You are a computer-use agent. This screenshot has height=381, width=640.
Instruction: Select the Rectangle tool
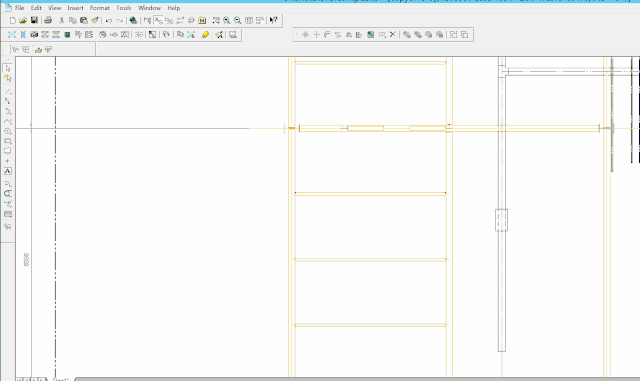click(x=8, y=141)
